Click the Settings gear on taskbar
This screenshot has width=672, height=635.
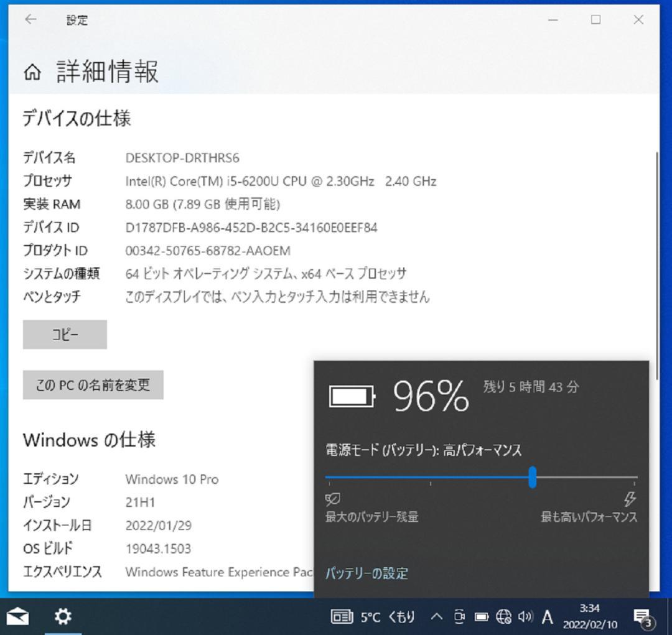coord(63,616)
